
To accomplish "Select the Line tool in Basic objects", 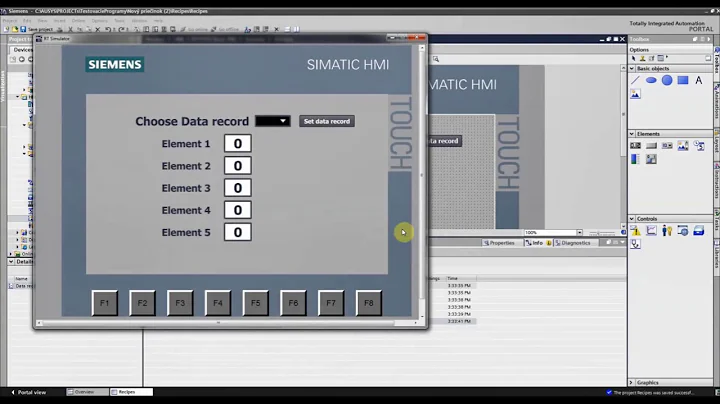I will (x=636, y=80).
